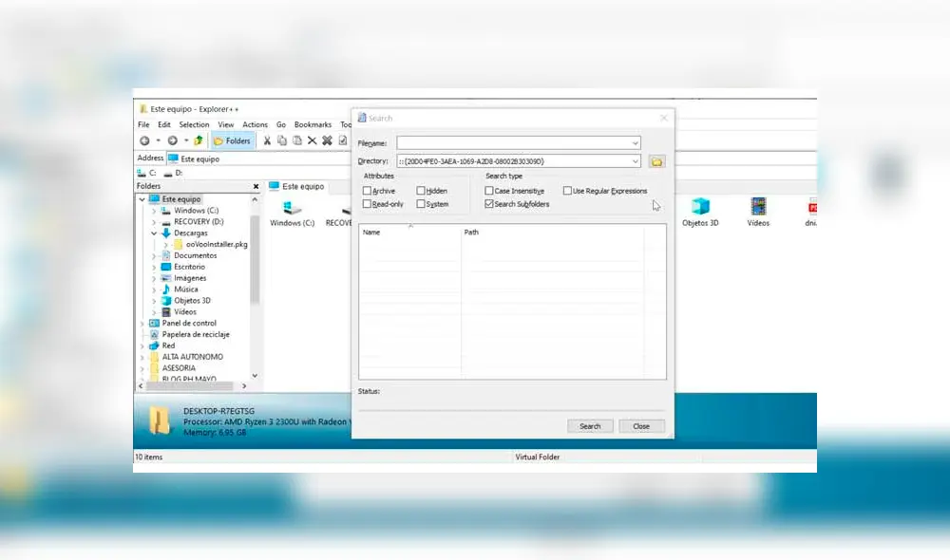Disable the Search Subfolders checkbox
Viewport: 950px width, 560px height.
(489, 203)
